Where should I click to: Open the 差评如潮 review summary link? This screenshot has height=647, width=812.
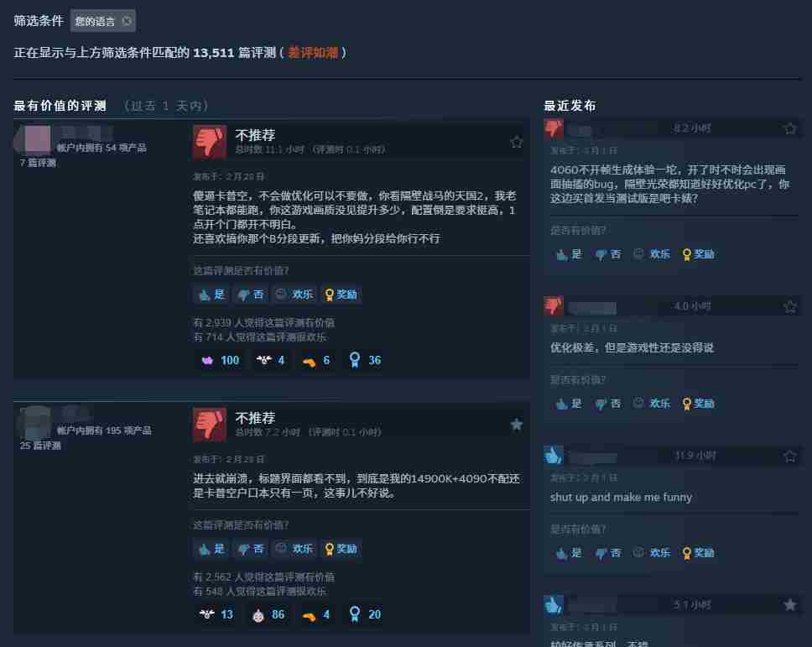tap(313, 53)
